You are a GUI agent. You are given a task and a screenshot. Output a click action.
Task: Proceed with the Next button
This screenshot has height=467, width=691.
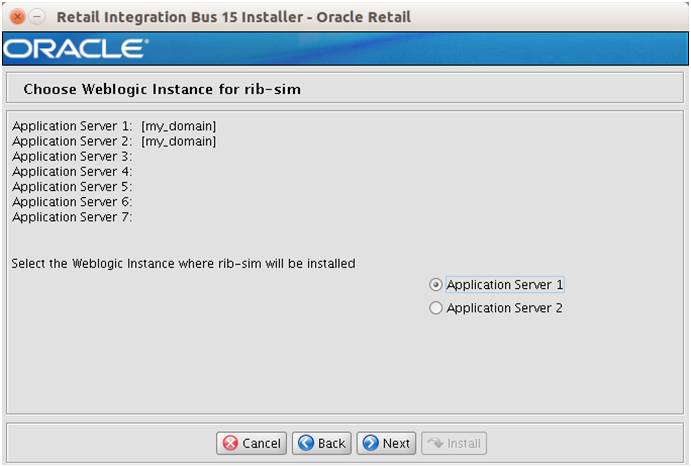pyautogui.click(x=386, y=443)
